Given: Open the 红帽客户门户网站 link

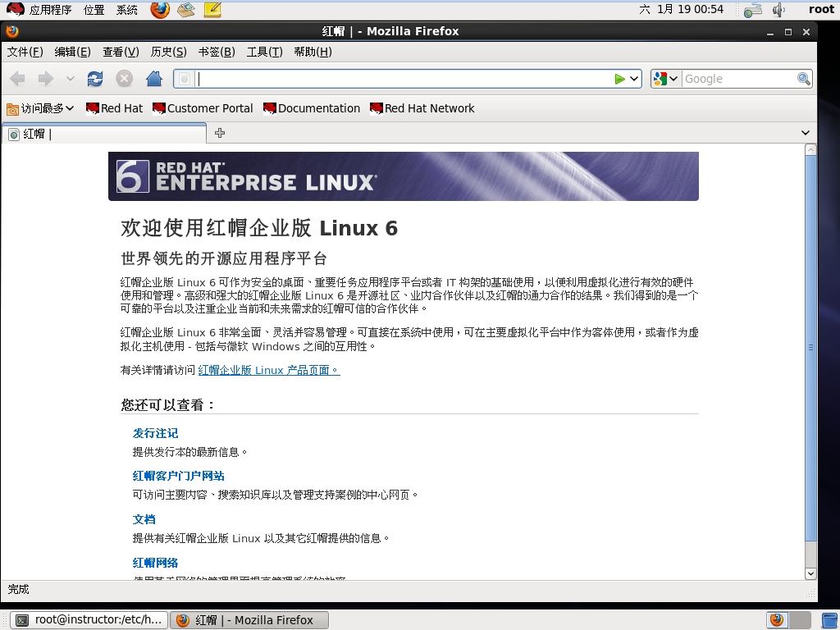Looking at the screenshot, I should (x=178, y=476).
